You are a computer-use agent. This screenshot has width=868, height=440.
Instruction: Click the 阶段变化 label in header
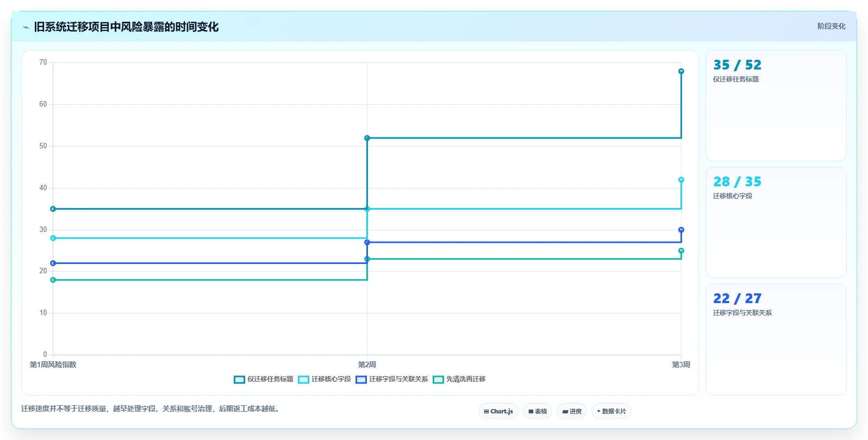point(831,26)
